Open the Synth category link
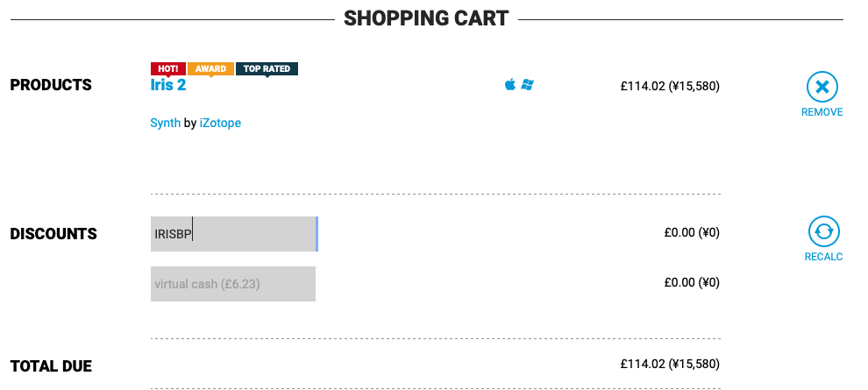 [x=165, y=123]
